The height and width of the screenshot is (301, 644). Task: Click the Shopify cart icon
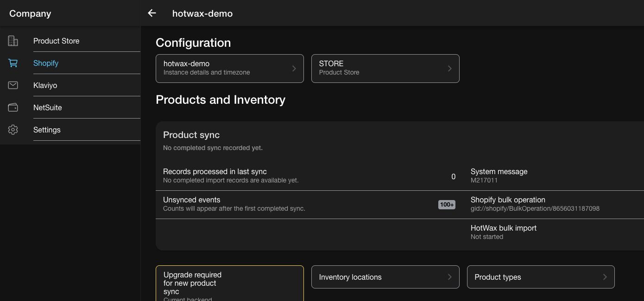[x=13, y=63]
